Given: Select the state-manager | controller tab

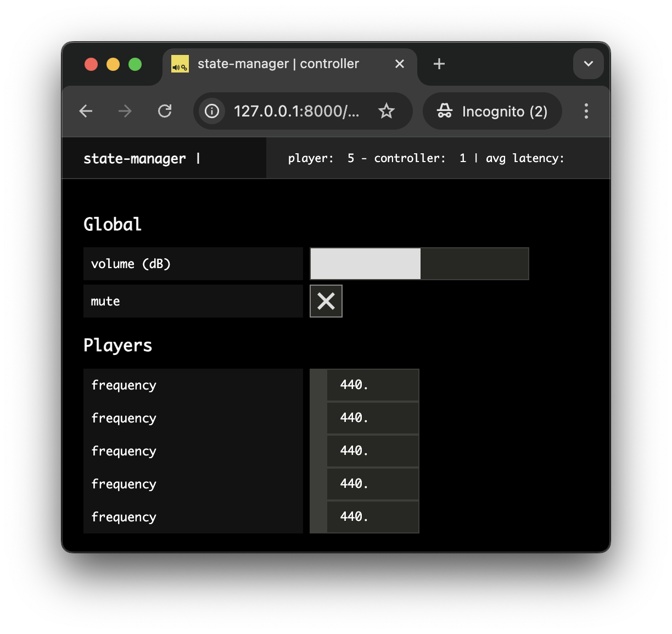Looking at the screenshot, I should point(278,64).
